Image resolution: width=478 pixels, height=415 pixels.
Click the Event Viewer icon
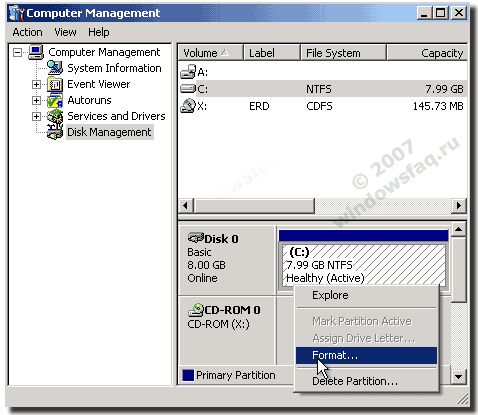55,84
